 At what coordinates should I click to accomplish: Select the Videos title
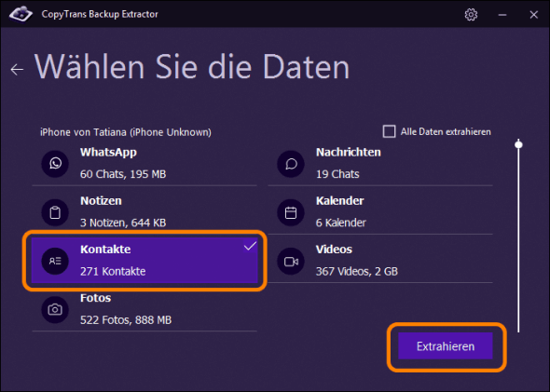coord(334,250)
